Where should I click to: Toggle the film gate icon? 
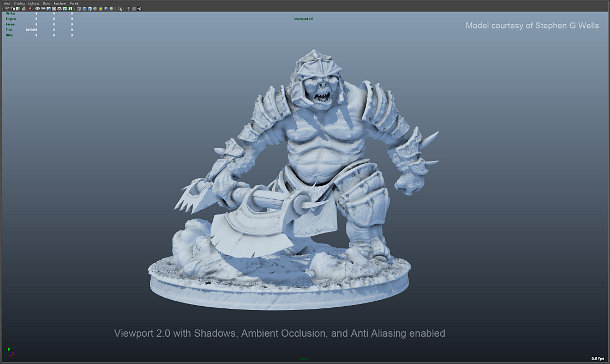click(43, 9)
